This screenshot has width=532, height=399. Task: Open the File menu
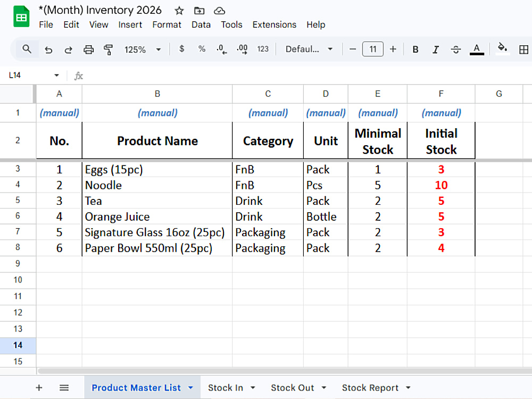click(46, 25)
